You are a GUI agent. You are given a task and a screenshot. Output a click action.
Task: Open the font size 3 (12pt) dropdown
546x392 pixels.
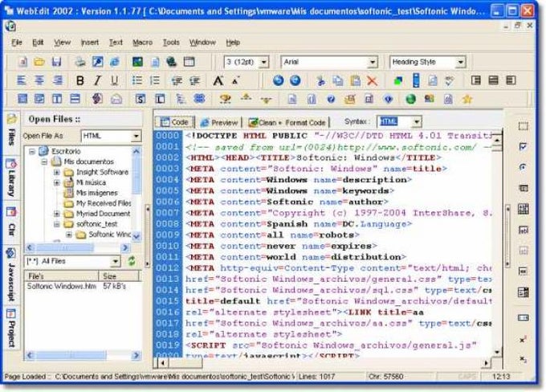264,63
